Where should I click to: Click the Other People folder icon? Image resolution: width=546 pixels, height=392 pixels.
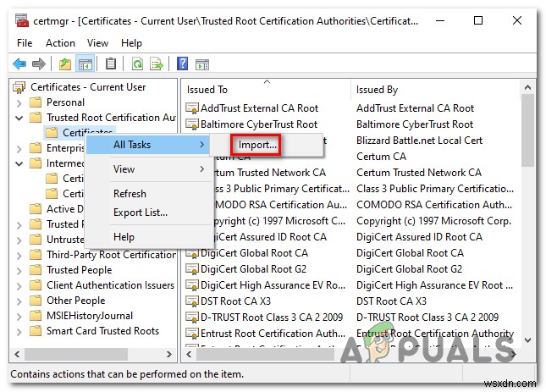(36, 301)
